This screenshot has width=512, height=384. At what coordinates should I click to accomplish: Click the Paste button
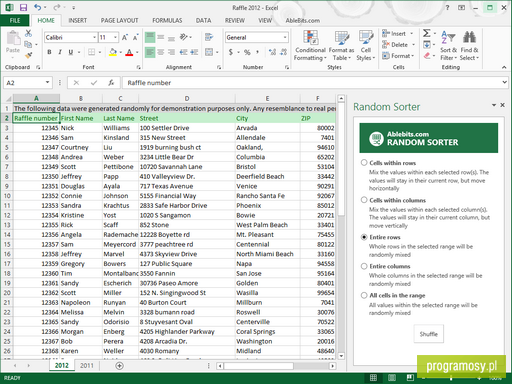click(13, 42)
